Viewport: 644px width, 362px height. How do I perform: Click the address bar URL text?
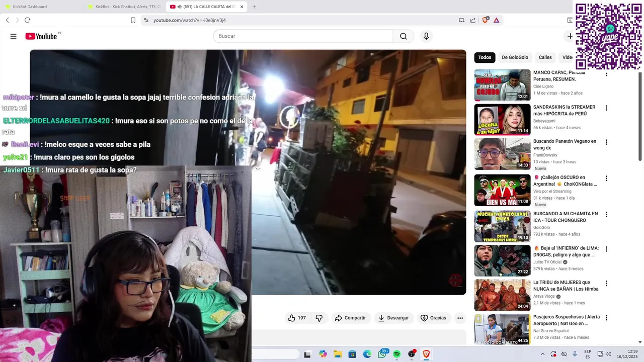(x=190, y=20)
